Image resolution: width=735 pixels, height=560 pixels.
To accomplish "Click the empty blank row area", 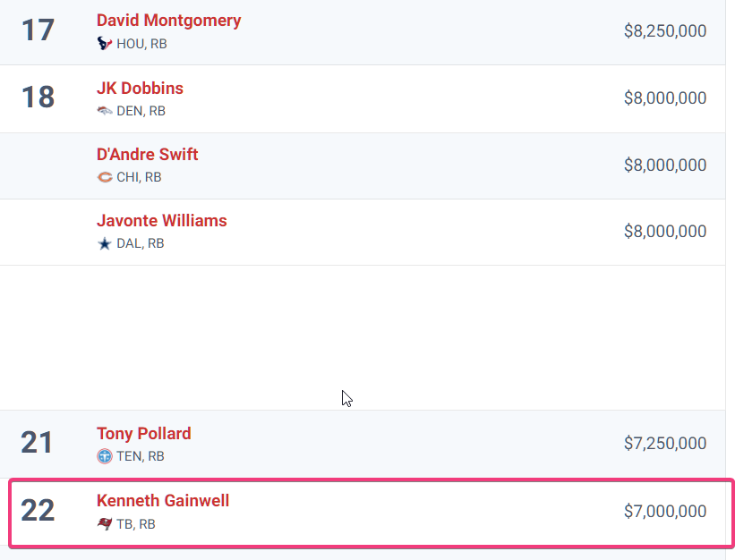I will pos(363,337).
